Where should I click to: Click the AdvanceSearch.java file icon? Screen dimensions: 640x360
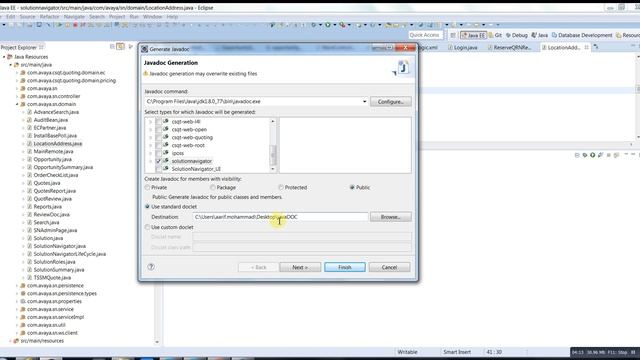[x=29, y=112]
